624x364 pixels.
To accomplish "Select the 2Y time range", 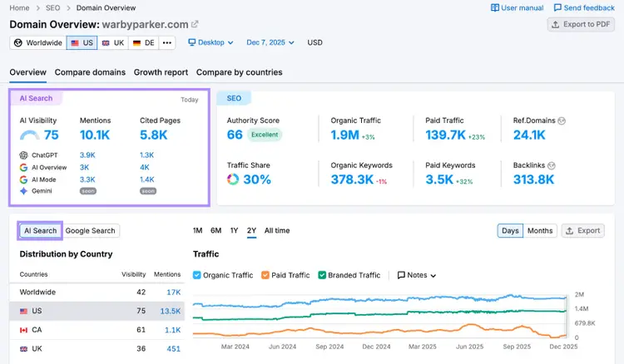I will (251, 230).
